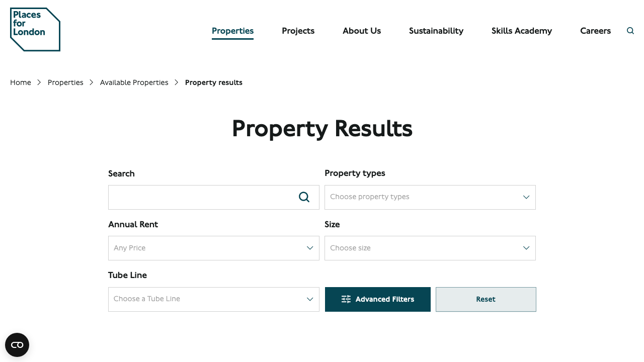The image size is (644, 362).
Task: Open the Choose size dropdown
Action: (x=430, y=248)
